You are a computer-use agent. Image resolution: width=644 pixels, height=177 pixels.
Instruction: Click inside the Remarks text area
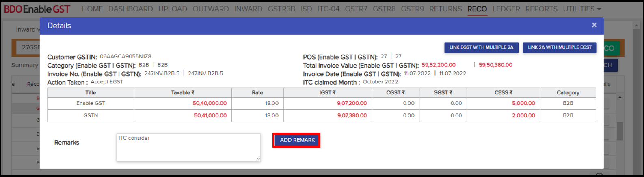(x=188, y=147)
